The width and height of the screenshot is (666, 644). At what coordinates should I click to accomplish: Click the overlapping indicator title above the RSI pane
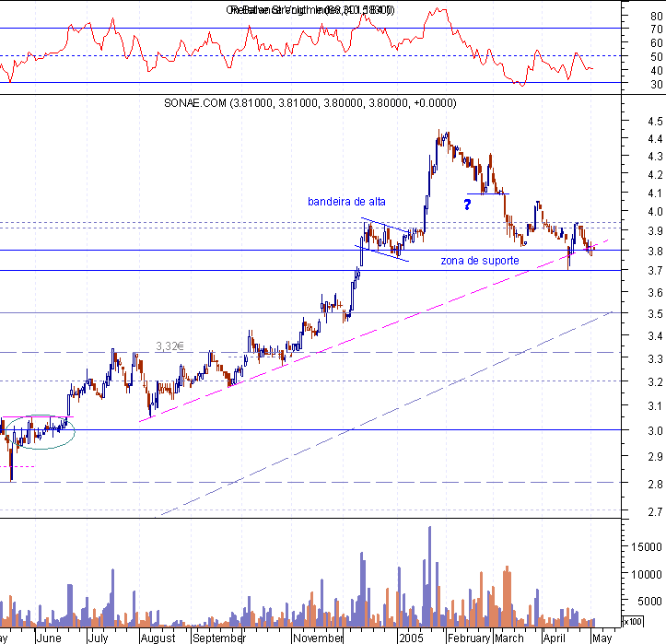310,10
